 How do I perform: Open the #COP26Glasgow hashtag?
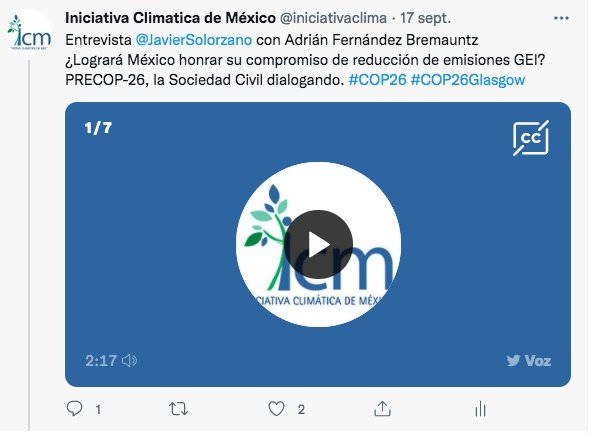click(x=468, y=80)
